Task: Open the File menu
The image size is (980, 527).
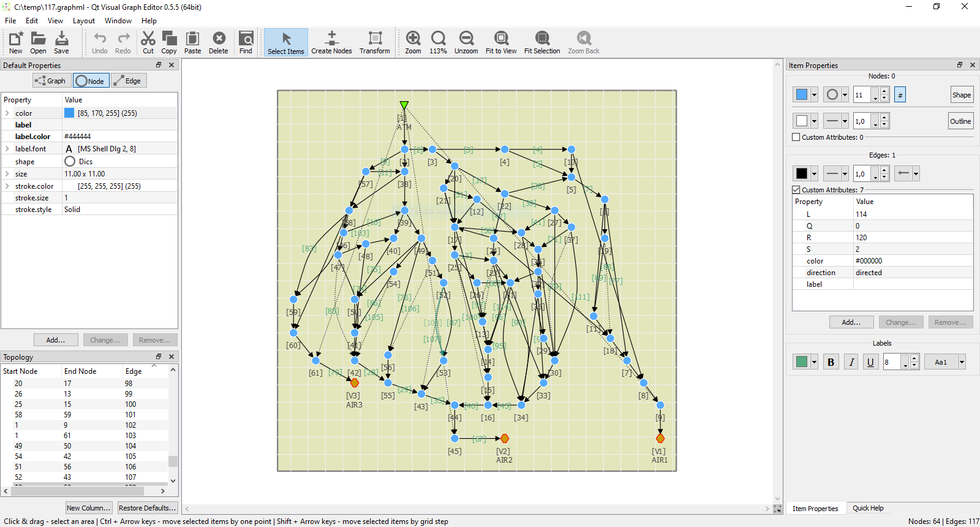Action: pos(10,20)
